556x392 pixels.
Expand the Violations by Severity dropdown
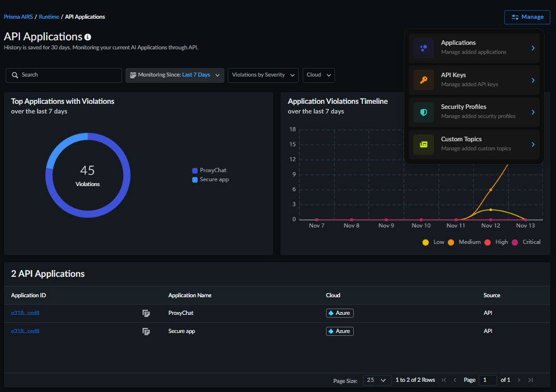[264, 75]
